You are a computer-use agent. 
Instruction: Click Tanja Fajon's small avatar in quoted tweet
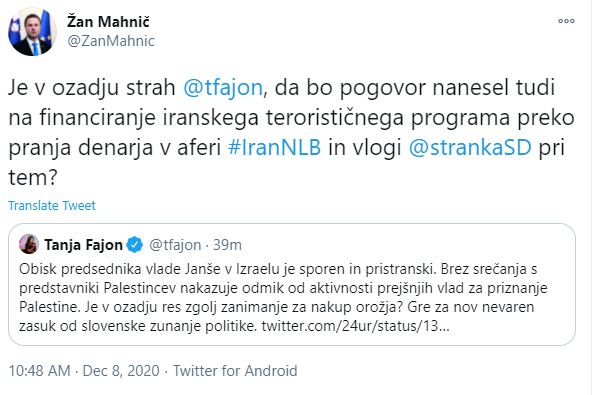tap(29, 244)
